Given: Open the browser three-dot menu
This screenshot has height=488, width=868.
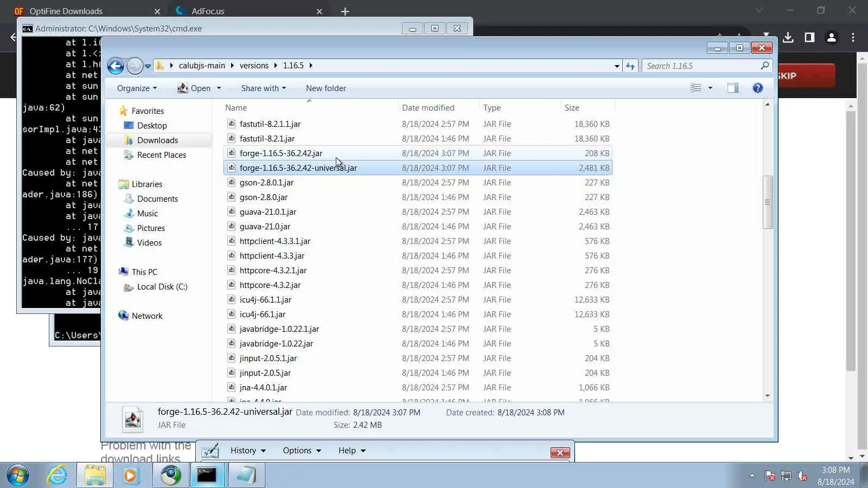Looking at the screenshot, I should click(x=853, y=37).
